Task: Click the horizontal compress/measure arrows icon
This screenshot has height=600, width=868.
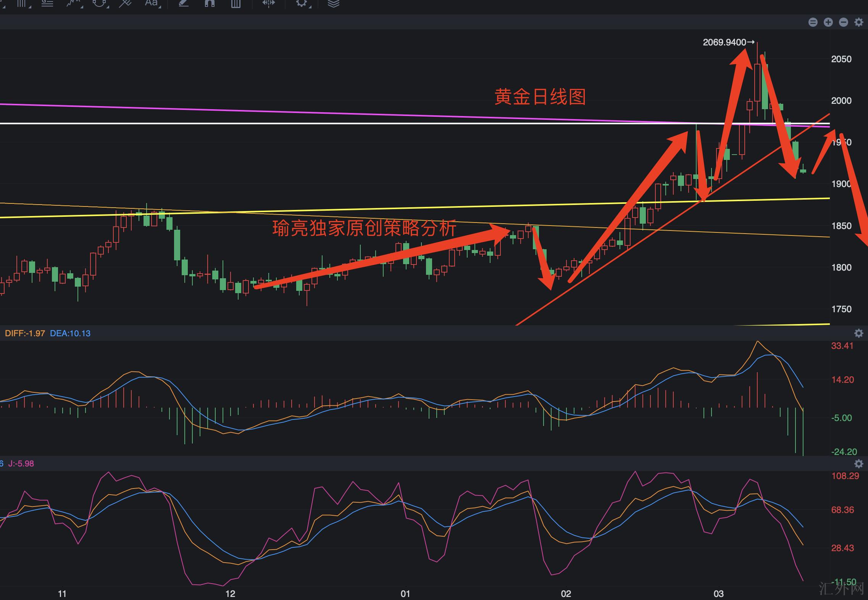Action: pyautogui.click(x=268, y=3)
